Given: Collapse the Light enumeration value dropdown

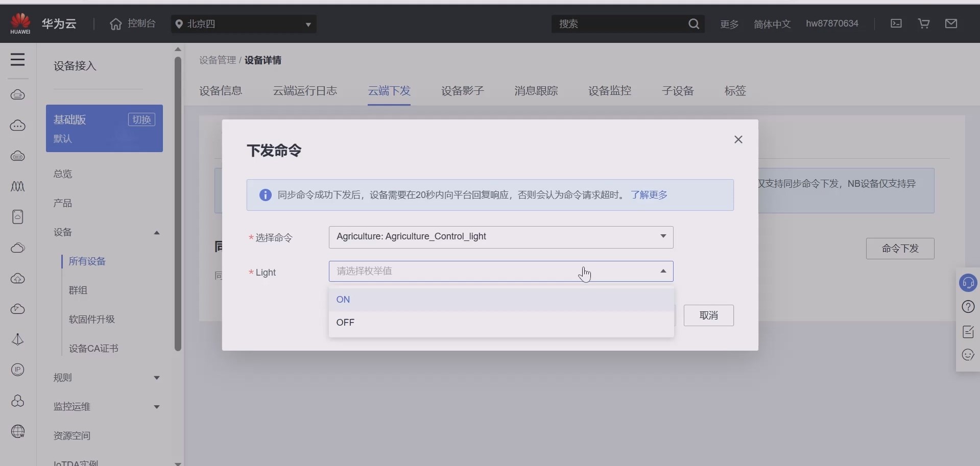Looking at the screenshot, I should pos(662,271).
